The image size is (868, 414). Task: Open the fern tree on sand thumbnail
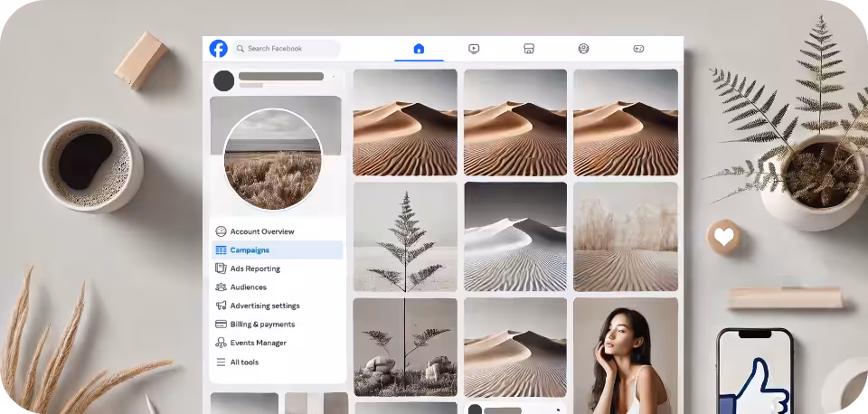405,237
